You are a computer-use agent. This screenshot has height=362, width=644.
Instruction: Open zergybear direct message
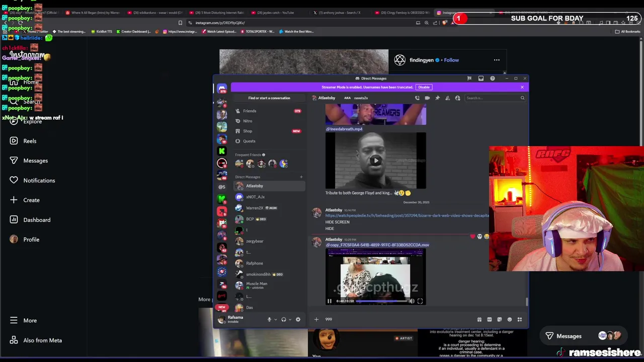(269, 241)
